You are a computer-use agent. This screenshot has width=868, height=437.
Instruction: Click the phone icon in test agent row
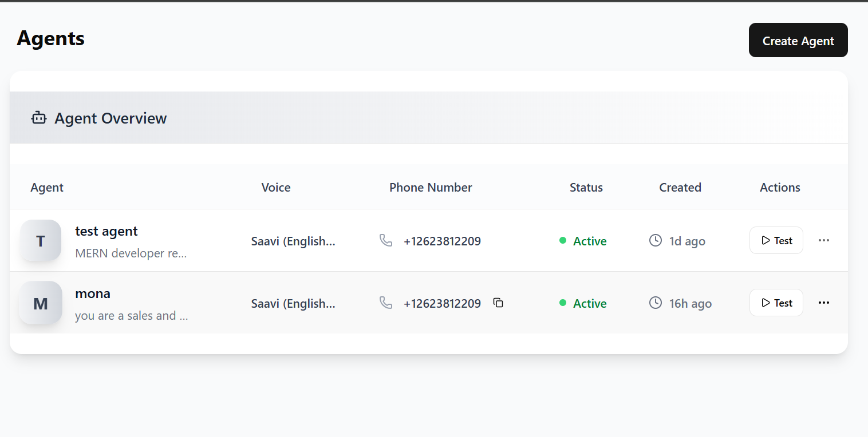coord(386,241)
